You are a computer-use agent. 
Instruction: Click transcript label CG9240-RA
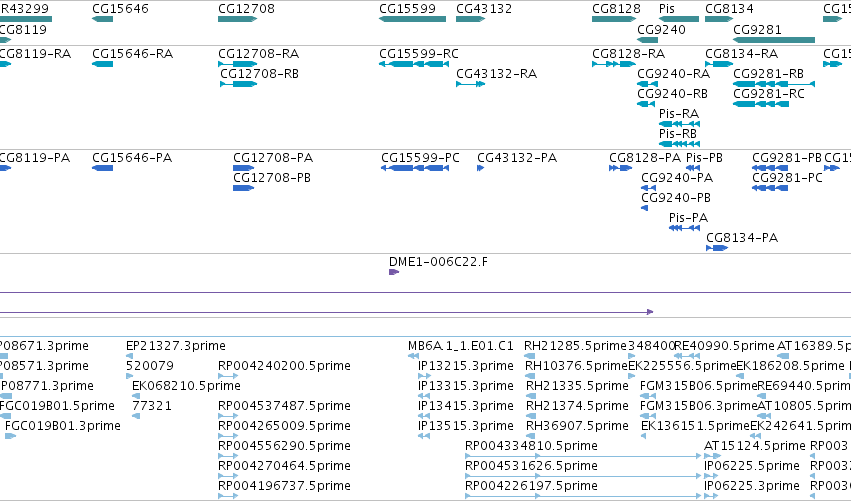[674, 73]
